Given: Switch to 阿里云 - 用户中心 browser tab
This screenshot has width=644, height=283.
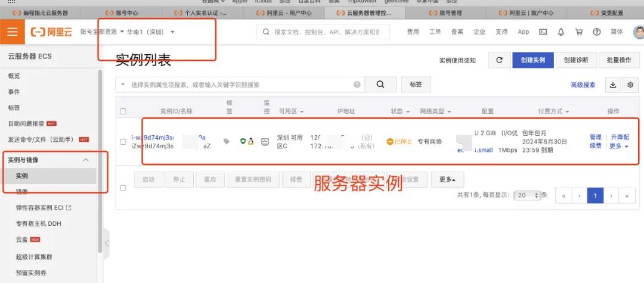Looking at the screenshot, I should tap(284, 13).
